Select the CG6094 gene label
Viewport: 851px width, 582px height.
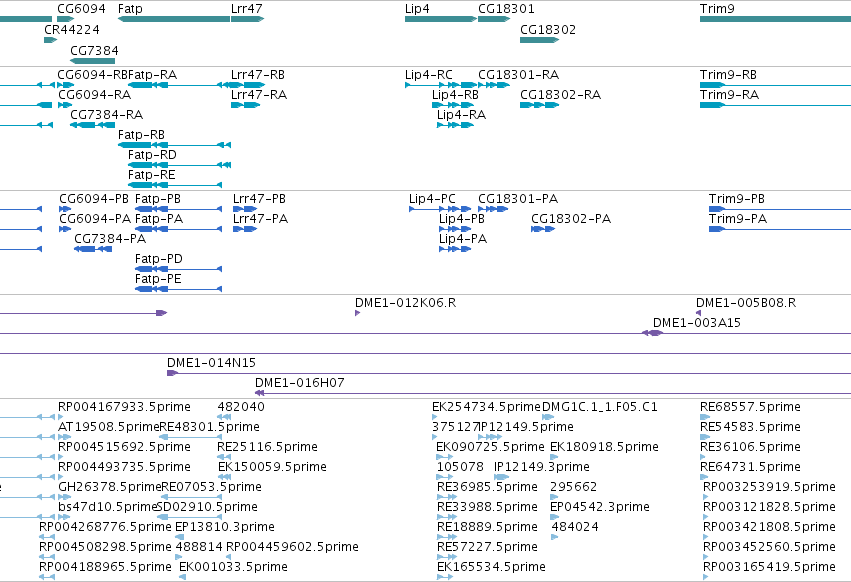tap(81, 9)
